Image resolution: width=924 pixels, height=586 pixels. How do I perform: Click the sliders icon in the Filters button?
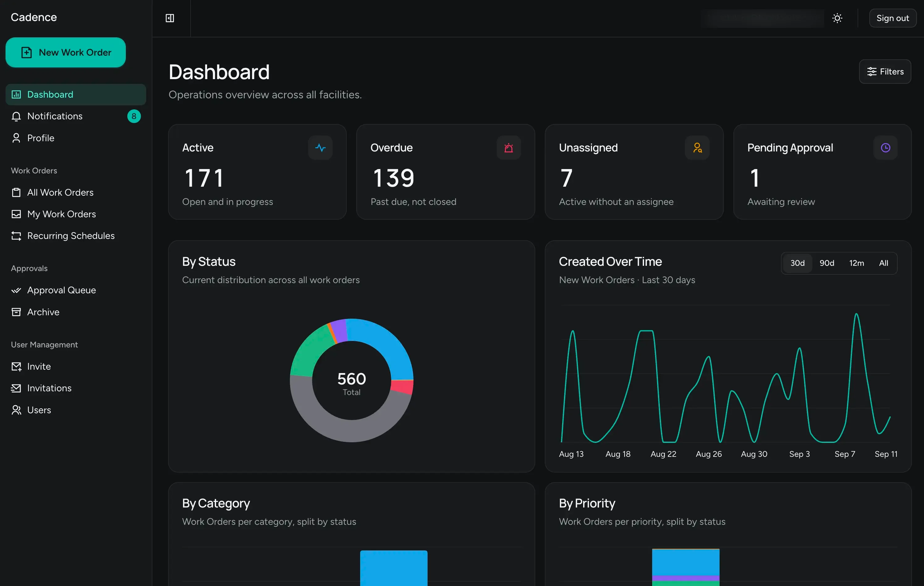click(x=871, y=71)
